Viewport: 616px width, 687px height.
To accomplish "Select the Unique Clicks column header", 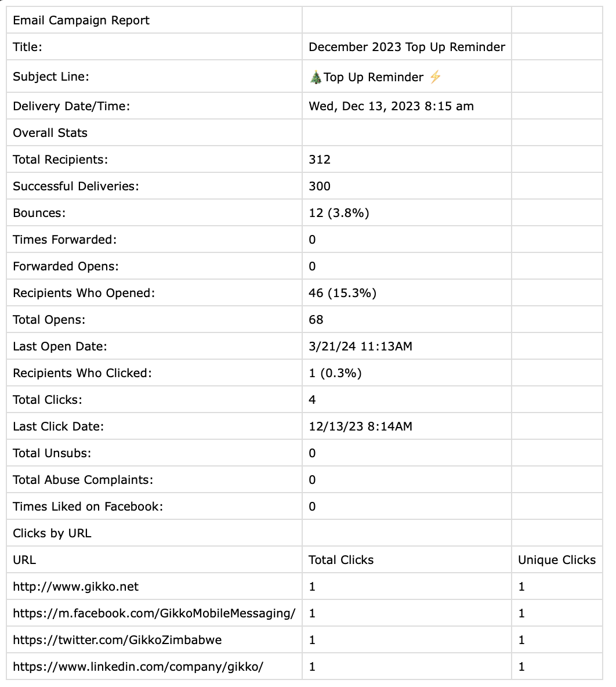I will point(557,560).
